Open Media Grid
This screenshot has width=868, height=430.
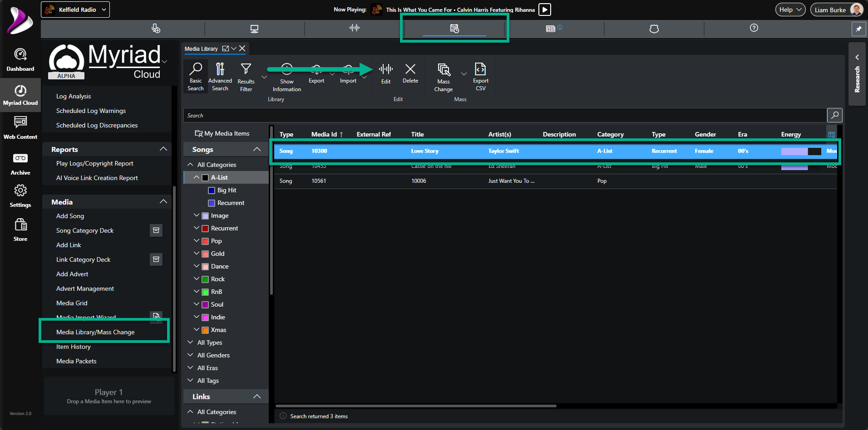coord(72,303)
